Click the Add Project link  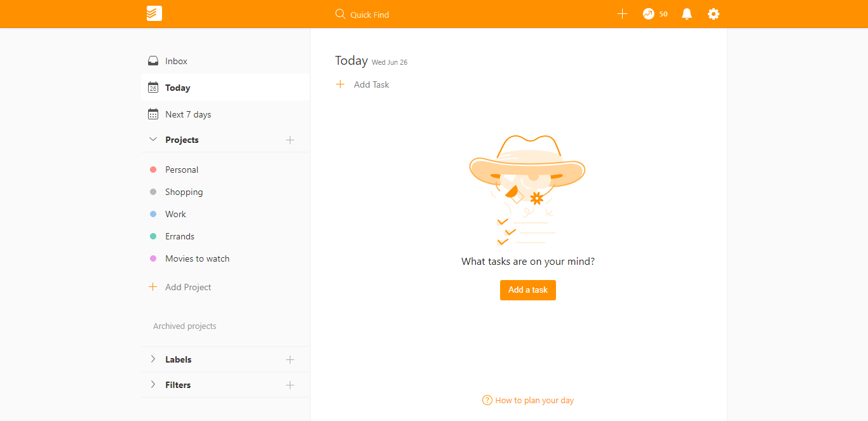[x=188, y=287]
